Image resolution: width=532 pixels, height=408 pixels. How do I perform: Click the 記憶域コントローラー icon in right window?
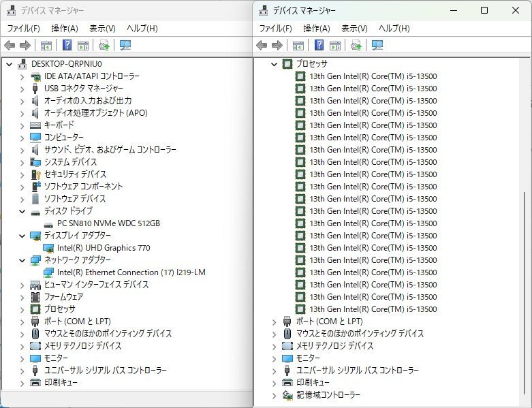(x=287, y=395)
